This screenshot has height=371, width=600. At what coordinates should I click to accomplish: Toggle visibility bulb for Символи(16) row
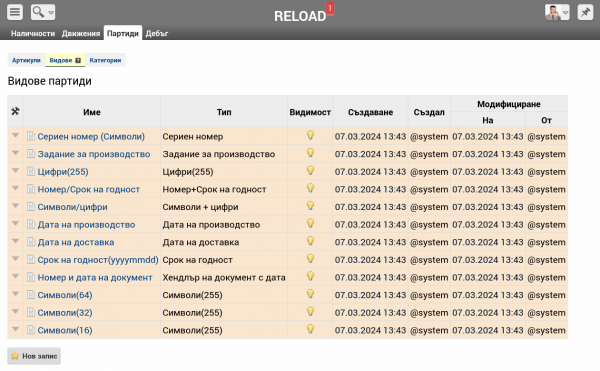310,329
